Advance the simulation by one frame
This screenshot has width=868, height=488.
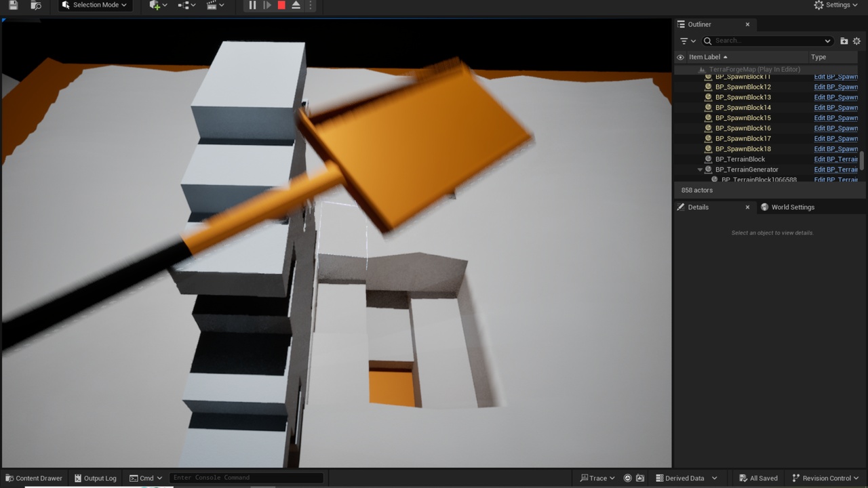[x=267, y=5]
